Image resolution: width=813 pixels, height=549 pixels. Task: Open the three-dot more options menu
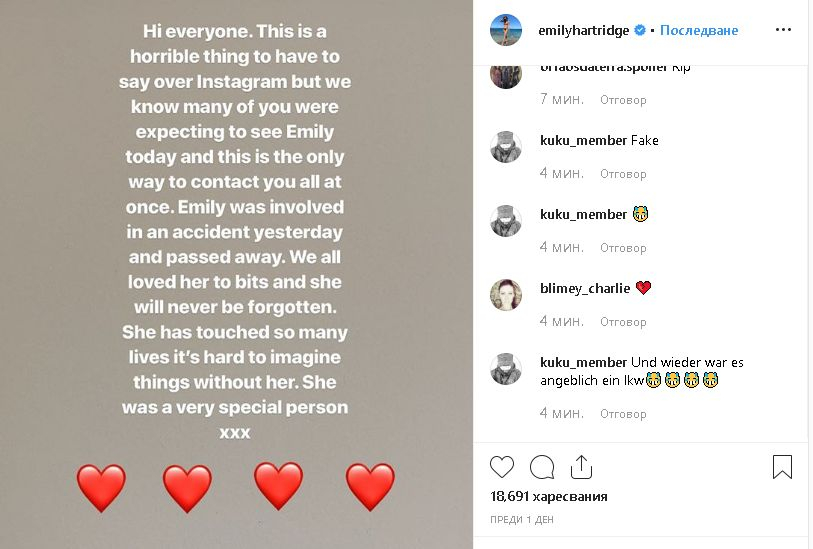[783, 30]
